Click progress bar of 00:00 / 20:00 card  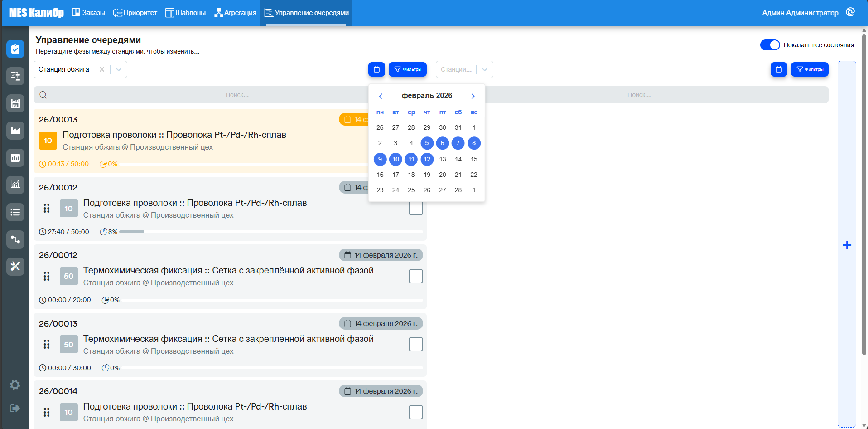[272, 300]
